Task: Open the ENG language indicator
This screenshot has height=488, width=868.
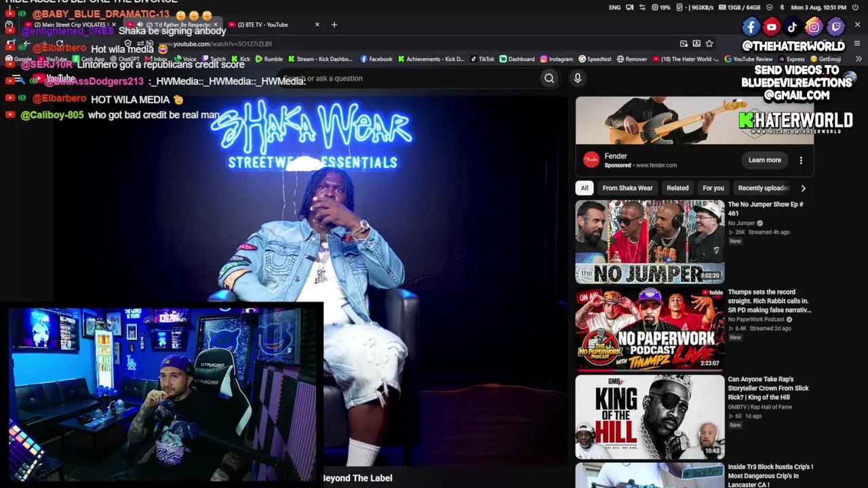Action: pos(614,7)
